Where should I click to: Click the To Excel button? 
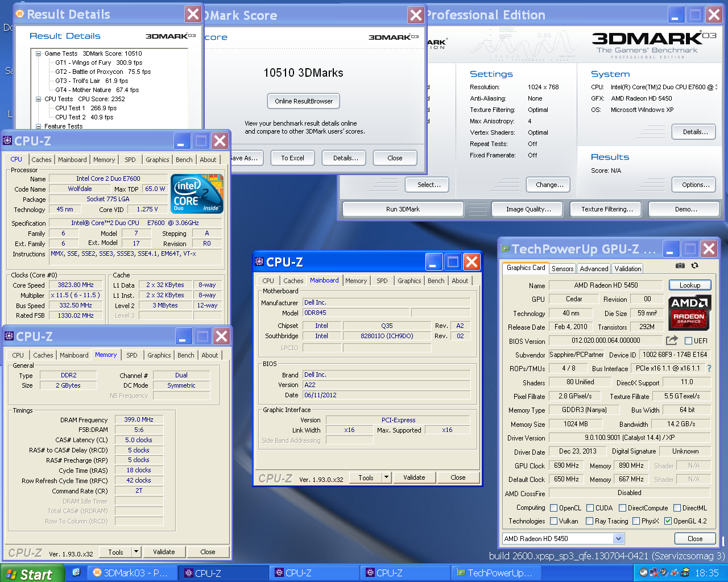292,158
